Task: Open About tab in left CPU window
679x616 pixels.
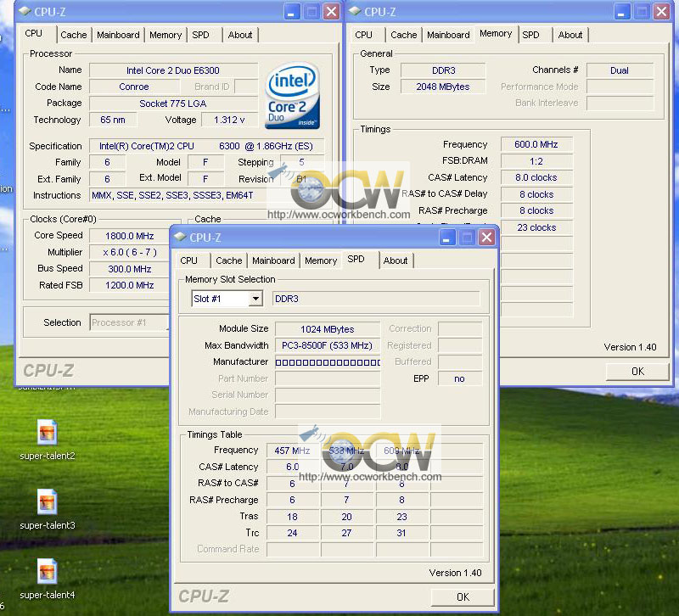Action: [240, 35]
